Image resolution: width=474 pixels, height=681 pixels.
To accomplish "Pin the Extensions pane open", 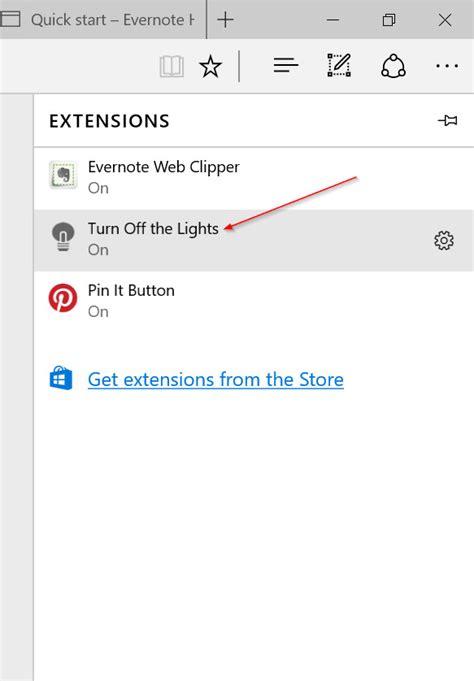I will click(447, 120).
